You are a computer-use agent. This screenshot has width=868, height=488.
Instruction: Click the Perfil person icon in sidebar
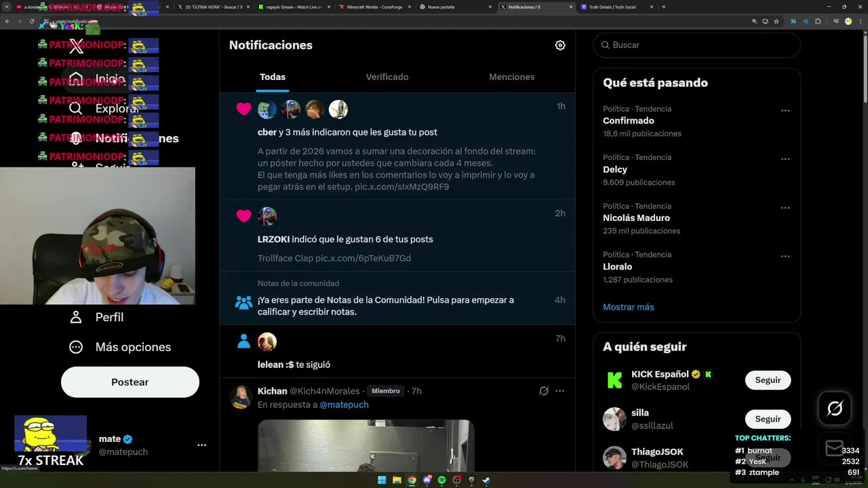coord(76,317)
